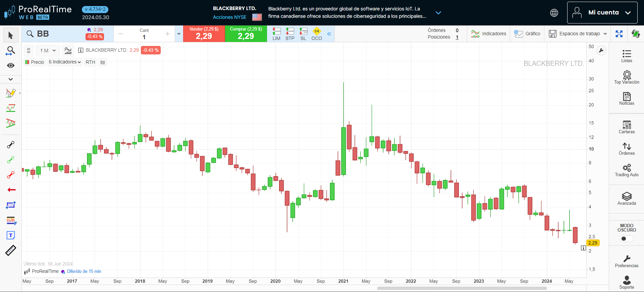Open the Carteras portfolios panel
Viewport: 644px width, 292px height.
tap(627, 127)
